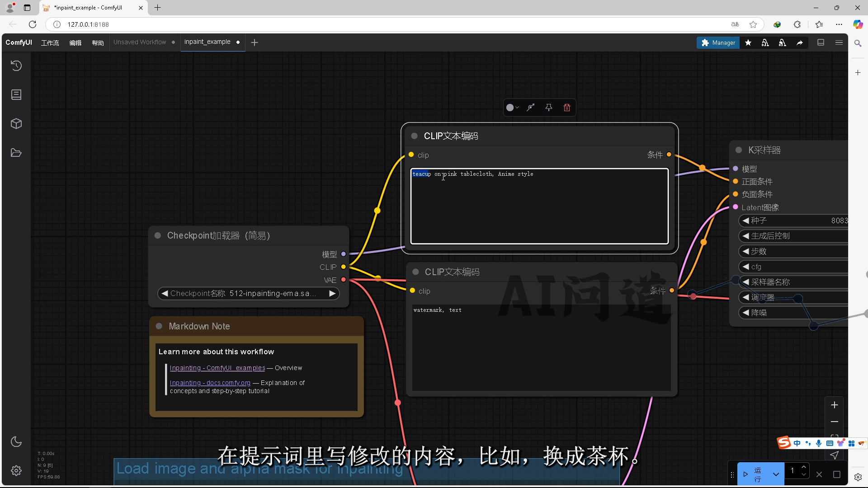Open the queue history sidebar icon
Image resolution: width=868 pixels, height=488 pixels.
click(x=16, y=66)
